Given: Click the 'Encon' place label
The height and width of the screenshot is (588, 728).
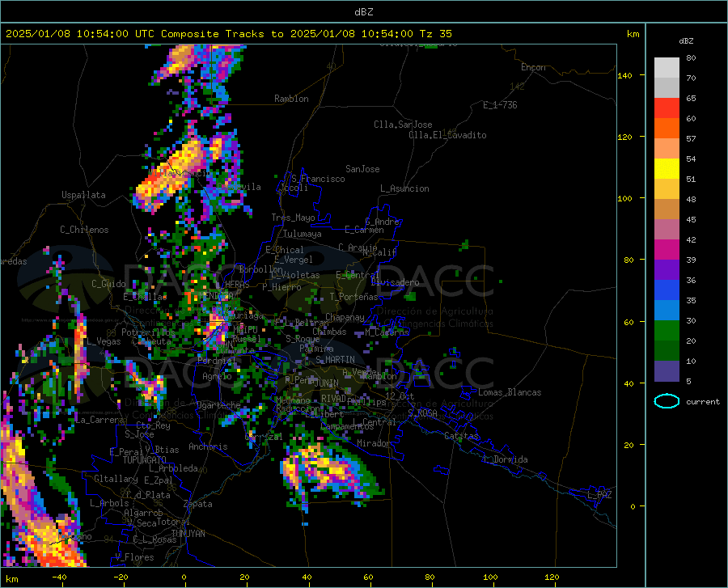Looking at the screenshot, I should (533, 67).
